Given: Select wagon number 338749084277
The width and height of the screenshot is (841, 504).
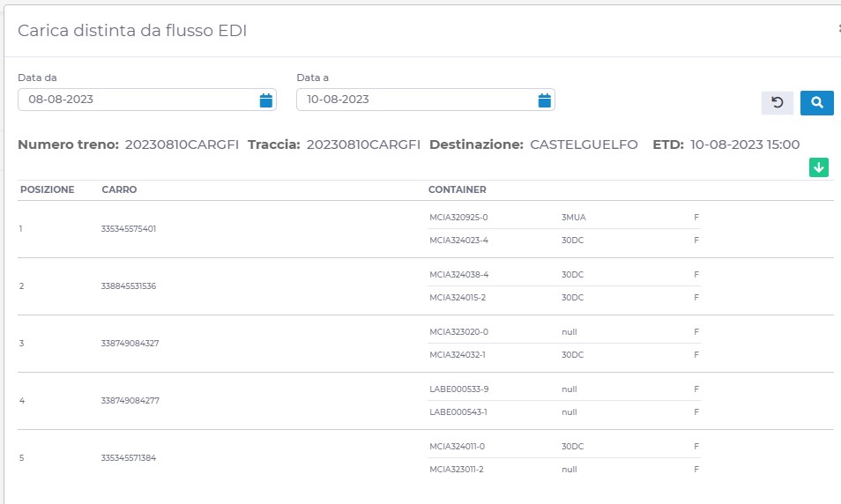Looking at the screenshot, I should (x=130, y=401).
